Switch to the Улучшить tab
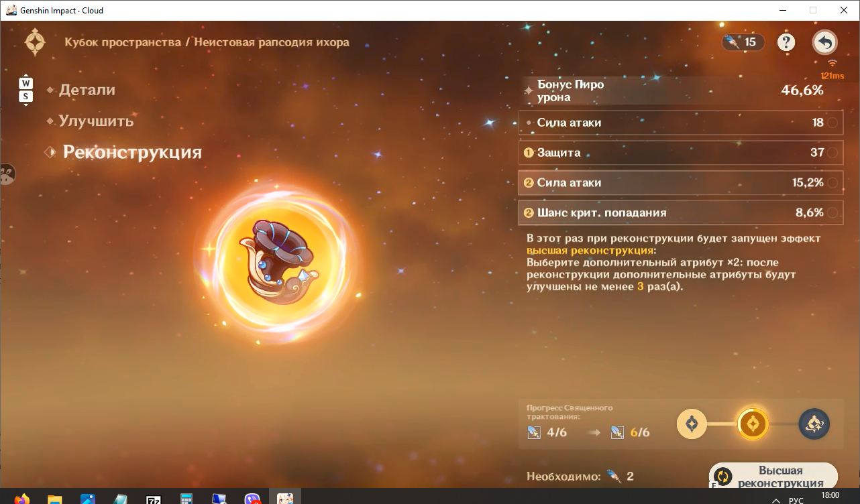The width and height of the screenshot is (860, 504). coord(96,121)
